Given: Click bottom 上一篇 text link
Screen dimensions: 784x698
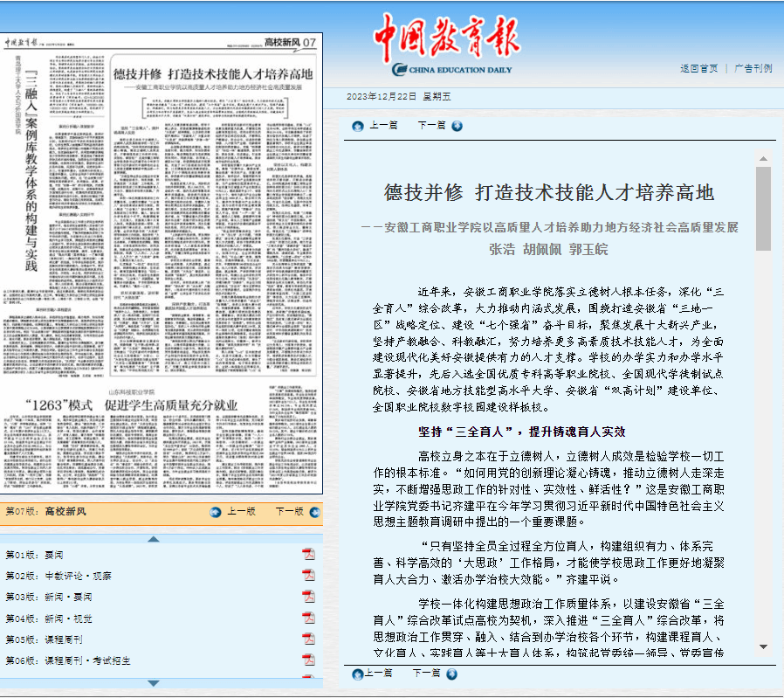Looking at the screenshot, I should [x=379, y=673].
